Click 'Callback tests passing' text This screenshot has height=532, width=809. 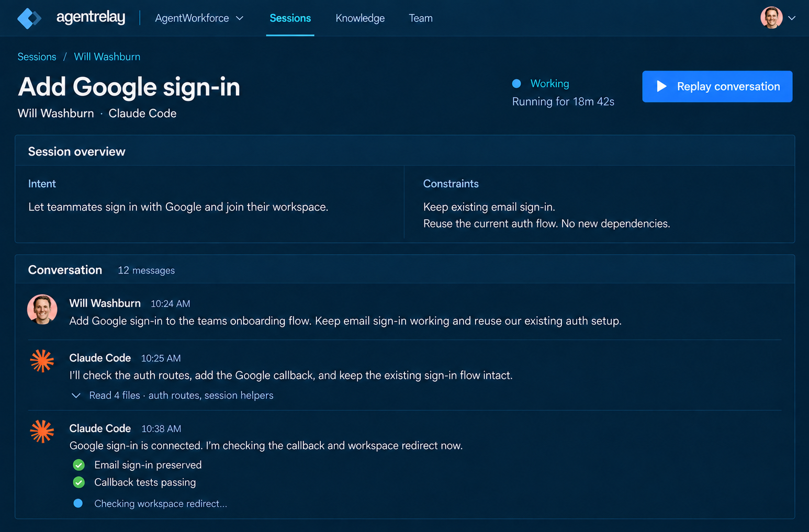point(145,482)
